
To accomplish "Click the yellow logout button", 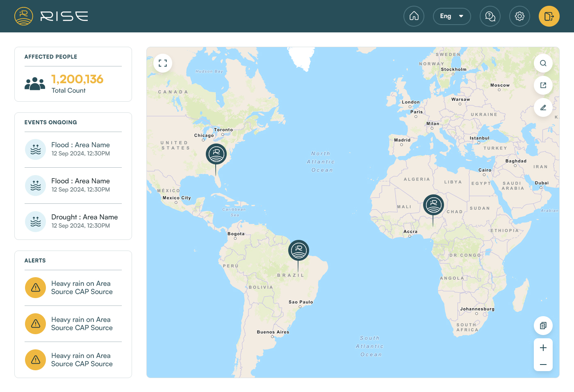I will pyautogui.click(x=549, y=16).
